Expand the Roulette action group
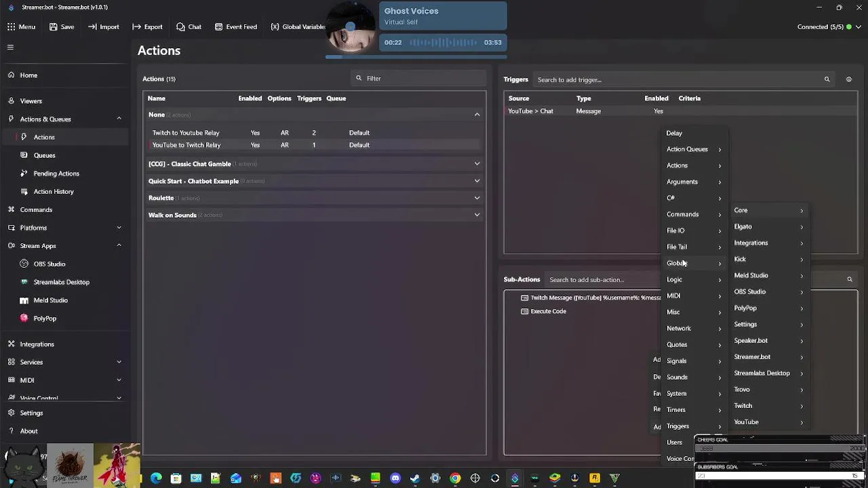The height and width of the screenshot is (488, 868). click(x=477, y=198)
